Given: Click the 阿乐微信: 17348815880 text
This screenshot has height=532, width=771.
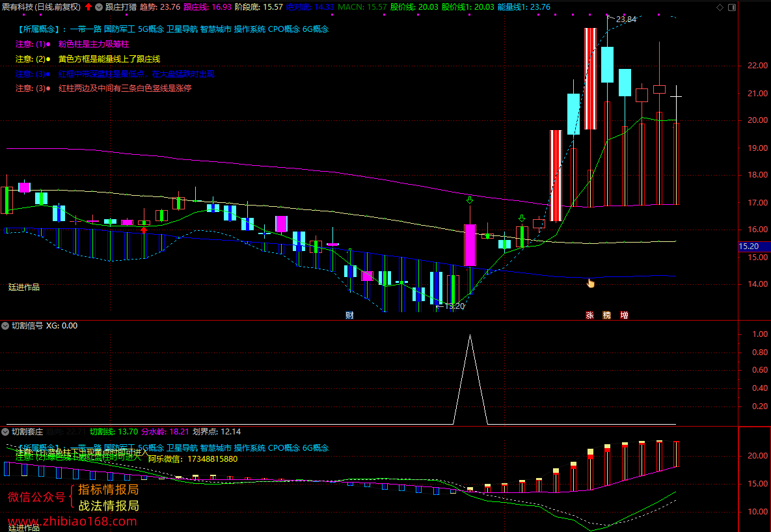Looking at the screenshot, I should click(193, 459).
